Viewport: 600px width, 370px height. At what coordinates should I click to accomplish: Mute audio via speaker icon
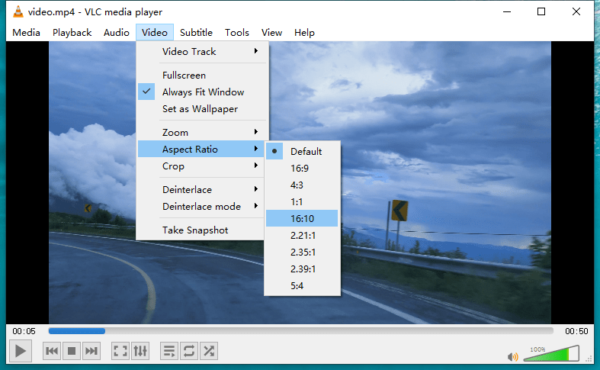tap(512, 357)
